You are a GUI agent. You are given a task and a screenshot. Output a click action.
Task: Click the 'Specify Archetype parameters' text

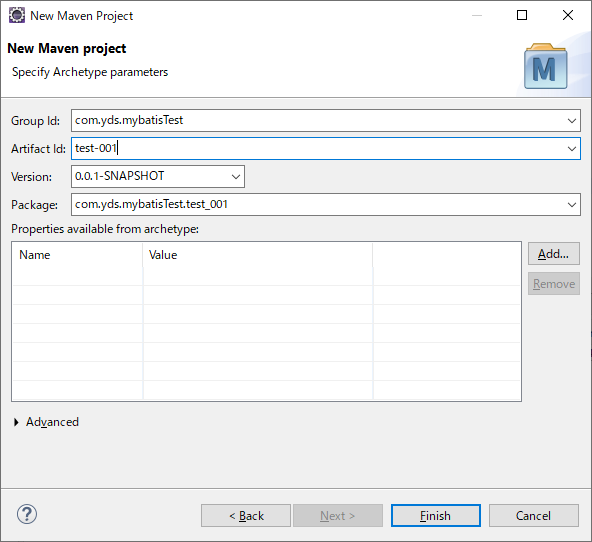click(x=90, y=72)
